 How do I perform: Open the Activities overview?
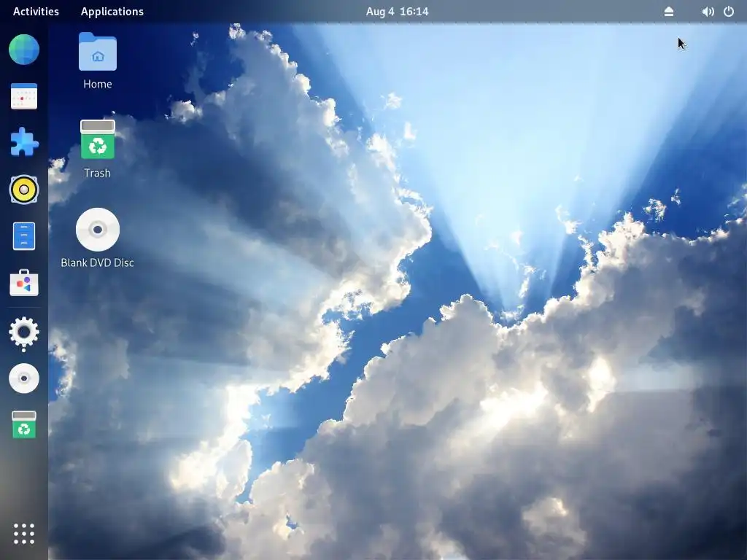(36, 12)
